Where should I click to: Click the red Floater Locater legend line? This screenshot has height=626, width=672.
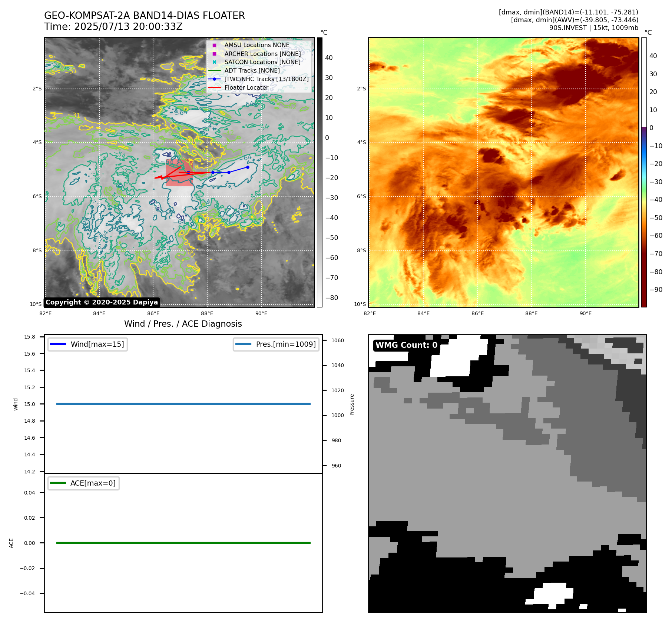(x=214, y=88)
